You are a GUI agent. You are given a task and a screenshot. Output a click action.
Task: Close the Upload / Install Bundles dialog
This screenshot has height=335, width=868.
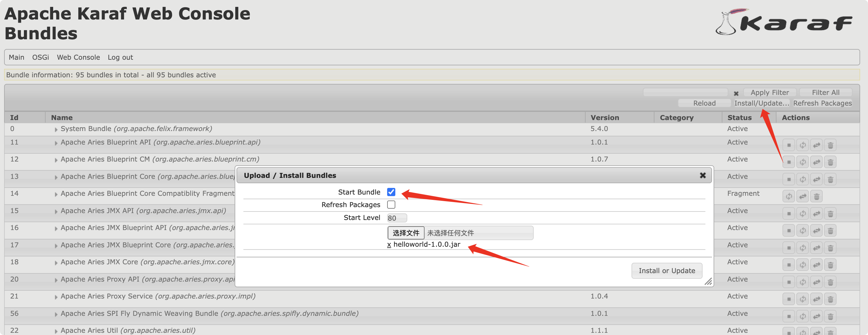[x=703, y=175]
